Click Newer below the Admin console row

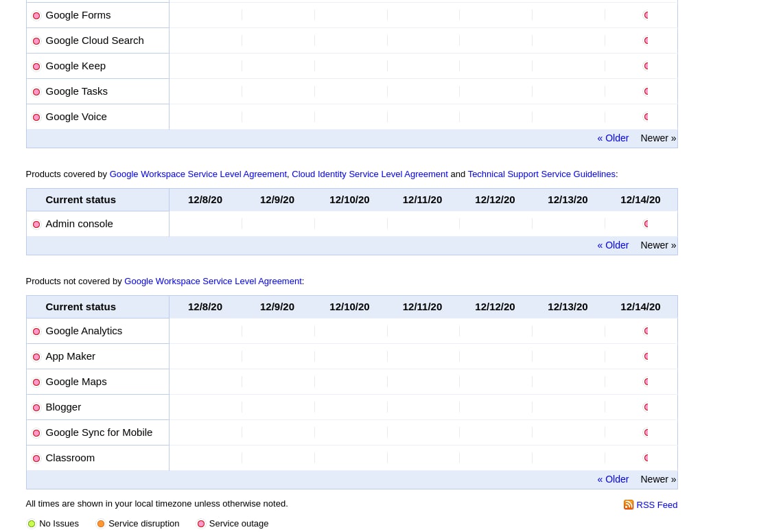click(658, 246)
